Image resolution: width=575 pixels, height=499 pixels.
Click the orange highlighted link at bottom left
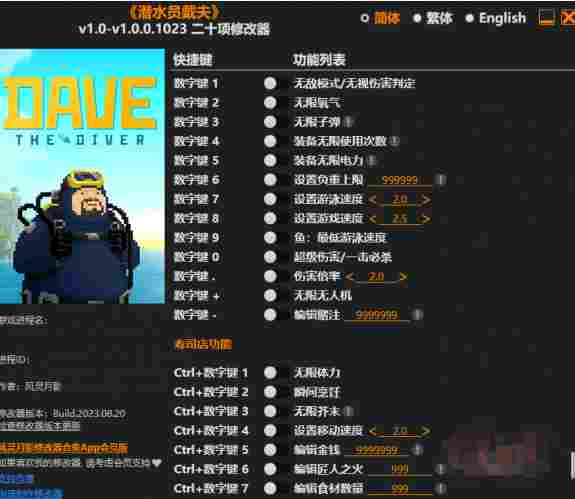pos(64,448)
